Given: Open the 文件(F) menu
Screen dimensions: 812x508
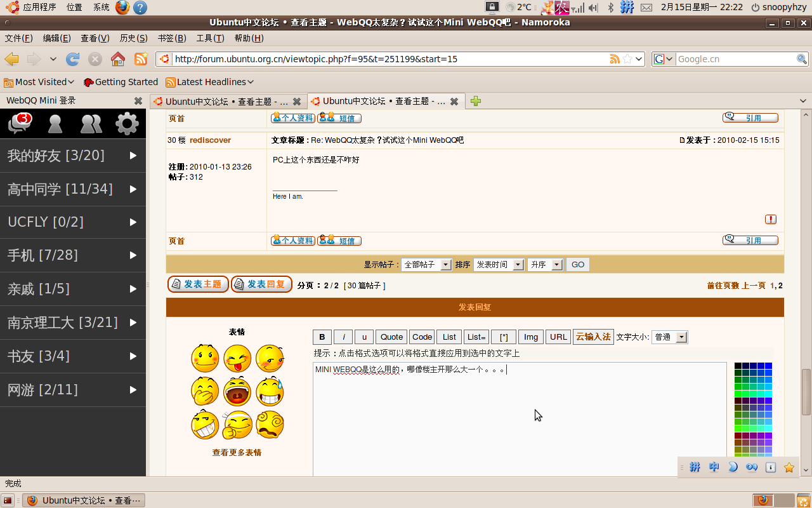Looking at the screenshot, I should (19, 38).
